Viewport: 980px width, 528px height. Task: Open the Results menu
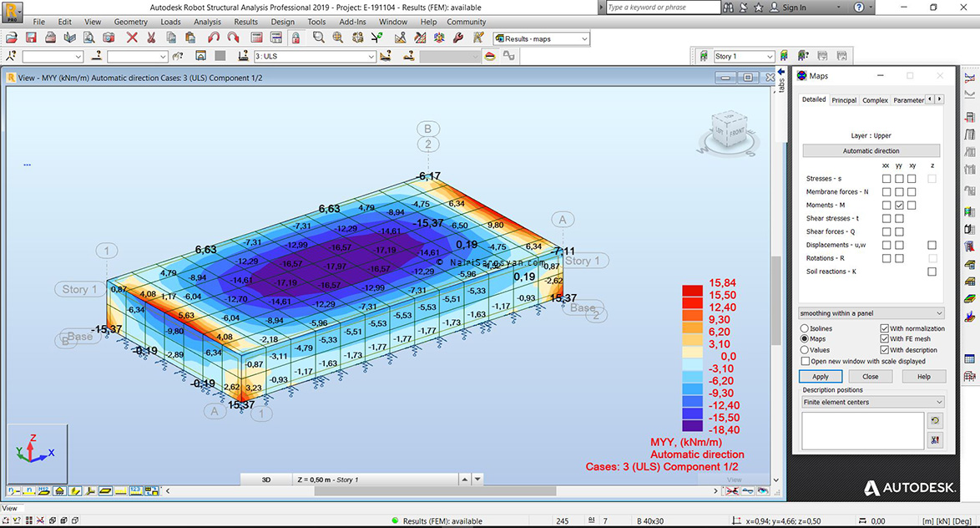(x=245, y=22)
